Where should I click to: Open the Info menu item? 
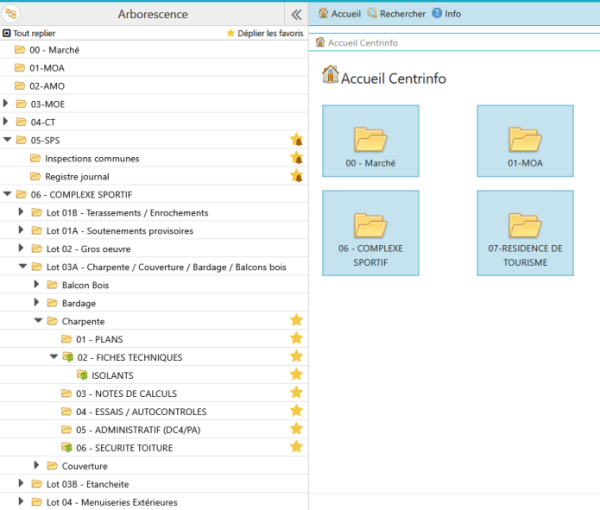coord(446,14)
